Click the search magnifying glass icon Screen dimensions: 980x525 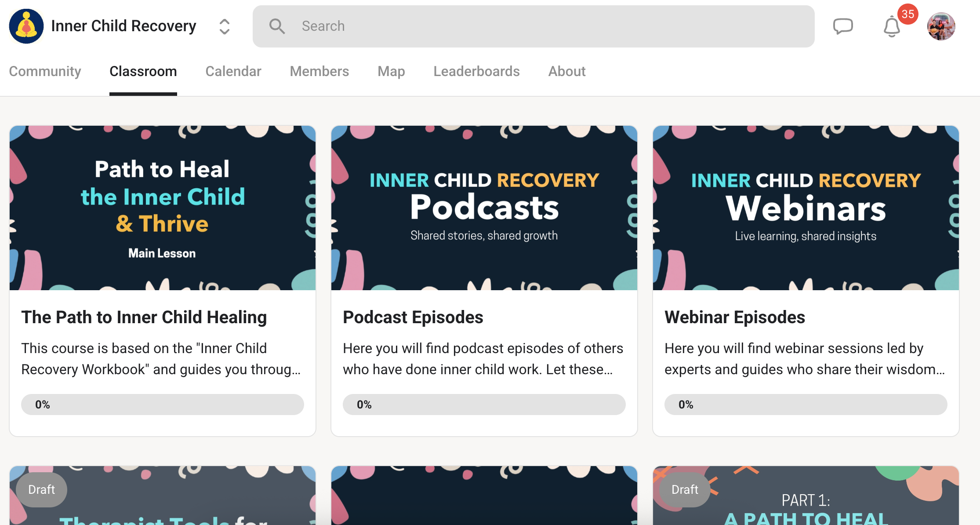(277, 26)
